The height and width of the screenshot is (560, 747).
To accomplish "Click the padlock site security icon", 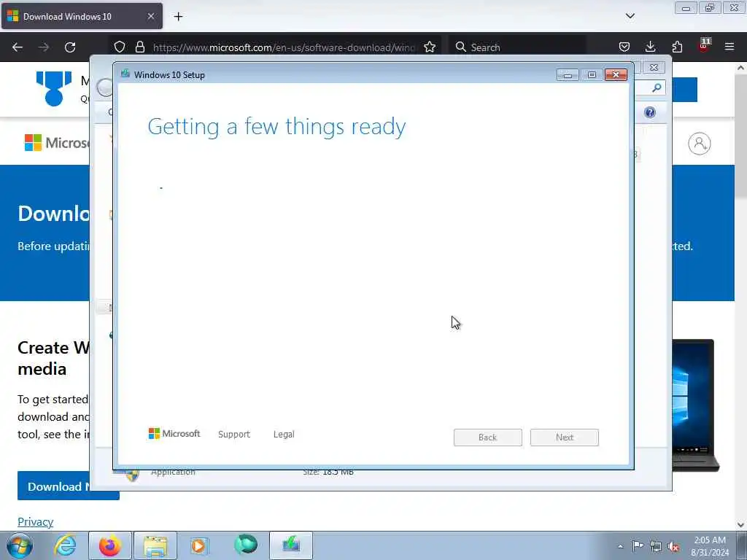I will [x=139, y=47].
